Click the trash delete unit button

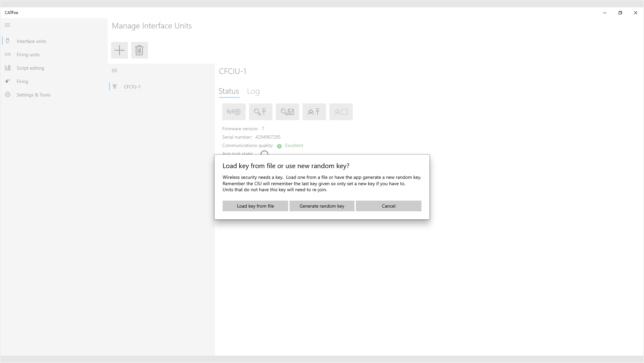pos(139,50)
